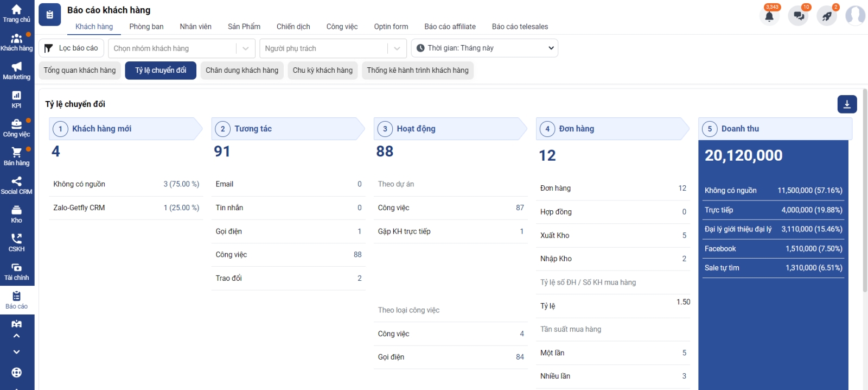Open the Marketing megaphone icon
Image resolution: width=868 pixels, height=390 pixels.
(x=16, y=71)
